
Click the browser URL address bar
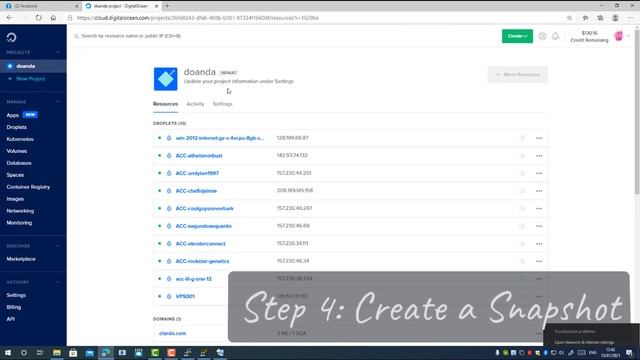point(314,18)
